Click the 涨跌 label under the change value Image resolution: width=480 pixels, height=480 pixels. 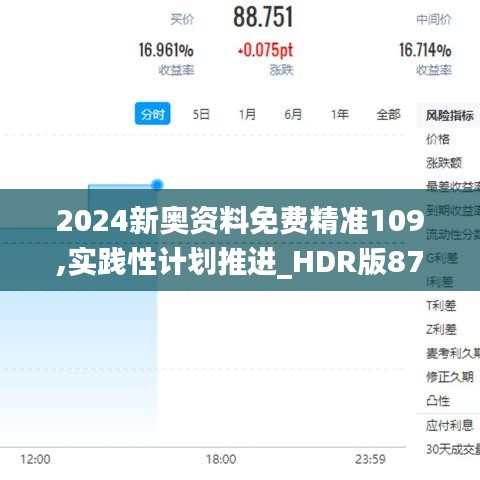[x=281, y=70]
